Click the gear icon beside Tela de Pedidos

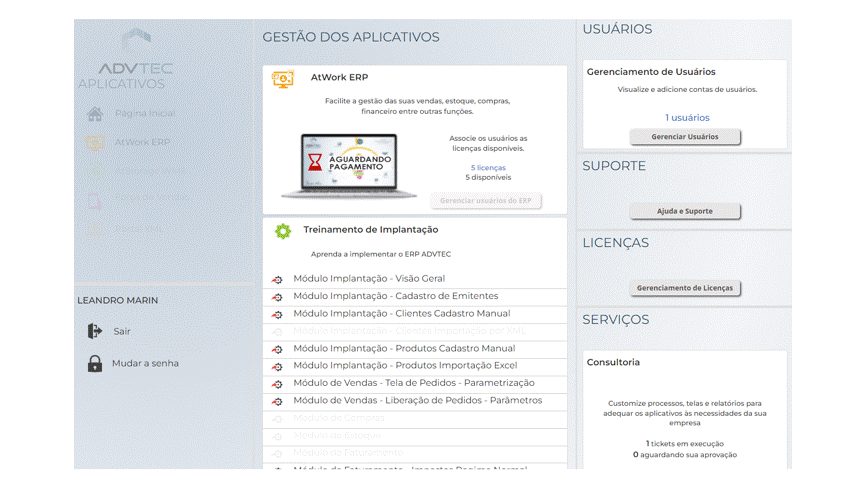point(277,384)
